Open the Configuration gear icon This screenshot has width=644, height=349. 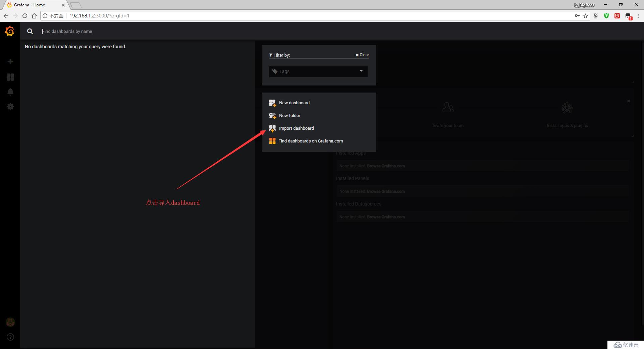coord(10,107)
